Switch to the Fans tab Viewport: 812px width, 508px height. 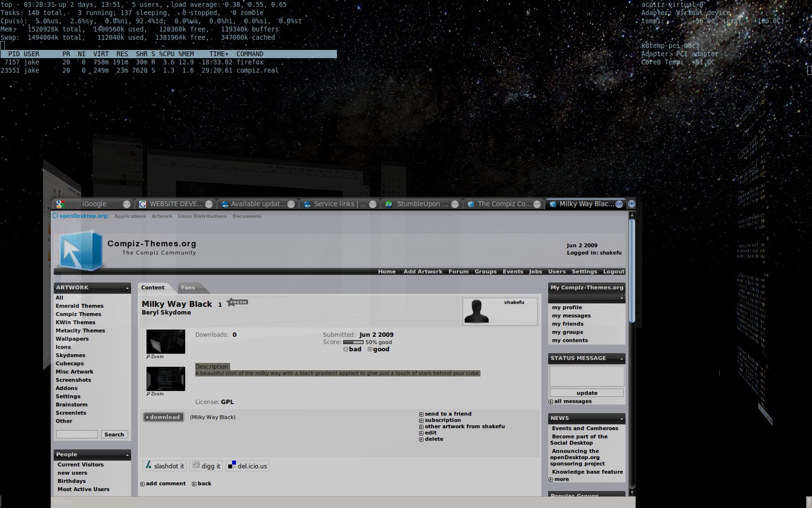click(188, 288)
